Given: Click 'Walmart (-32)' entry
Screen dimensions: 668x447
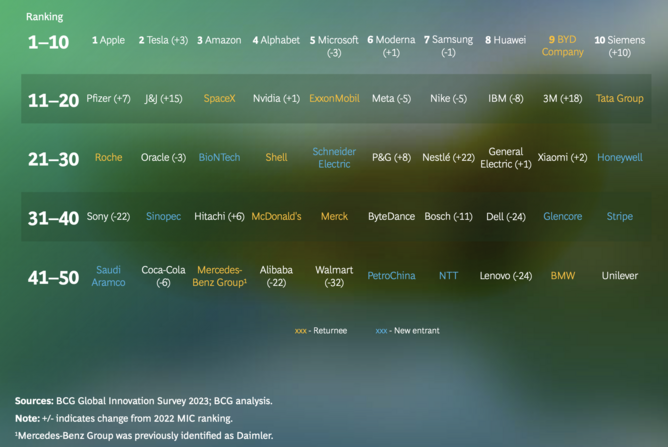Looking at the screenshot, I should pos(334,276).
